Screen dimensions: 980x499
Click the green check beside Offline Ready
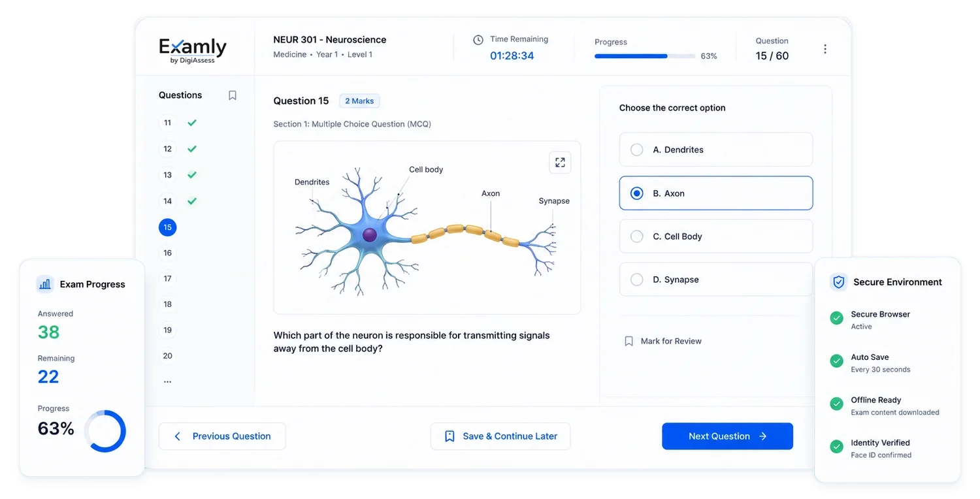[x=836, y=404]
